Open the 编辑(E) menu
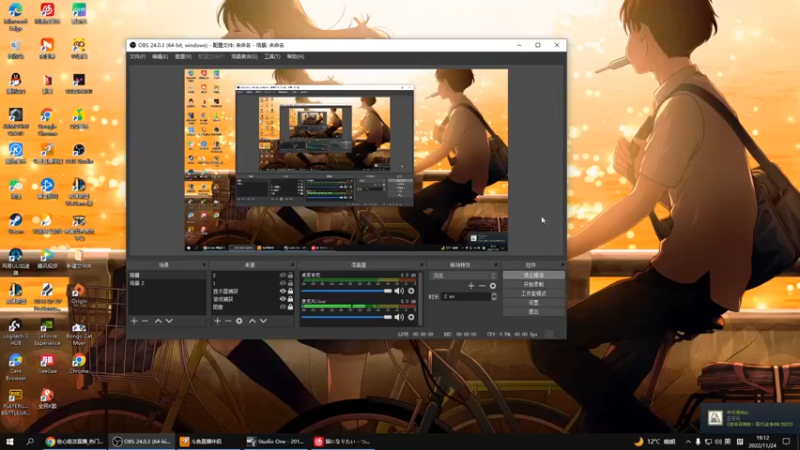The width and height of the screenshot is (800, 450). point(160,57)
